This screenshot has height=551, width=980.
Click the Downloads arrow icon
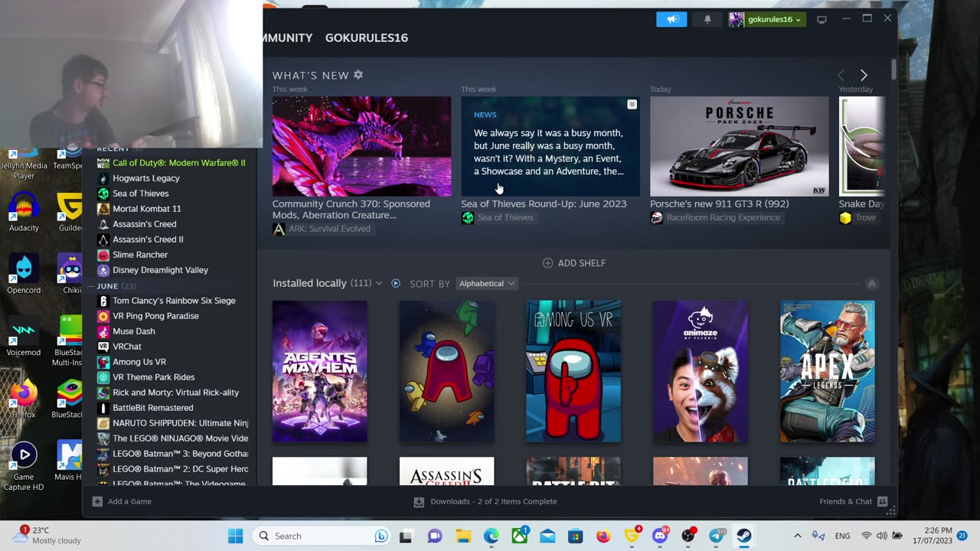[419, 502]
